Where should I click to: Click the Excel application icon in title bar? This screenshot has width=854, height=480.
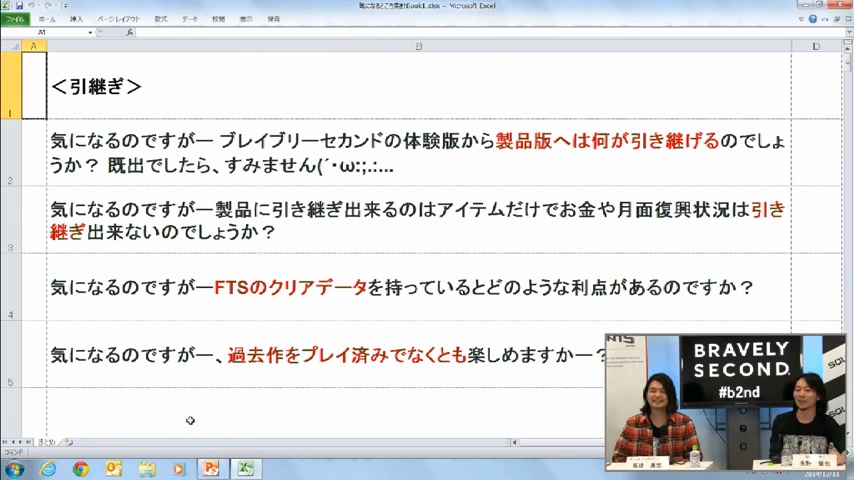[6, 5]
